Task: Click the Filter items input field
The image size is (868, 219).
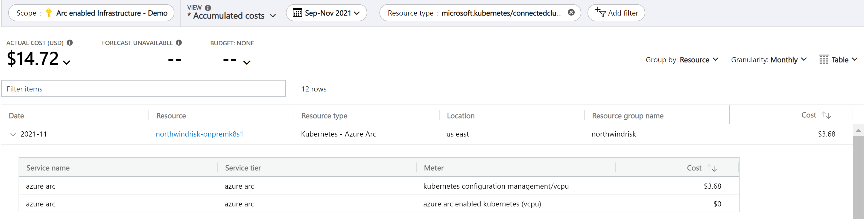Action: pos(144,89)
